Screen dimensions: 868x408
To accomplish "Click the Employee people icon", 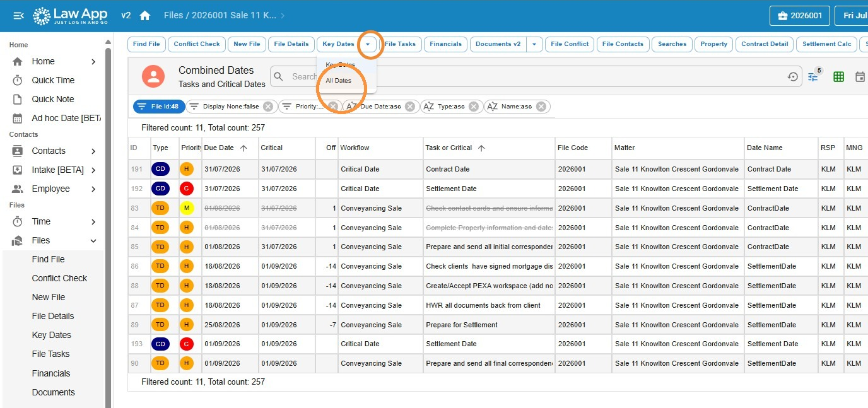I will (x=18, y=189).
